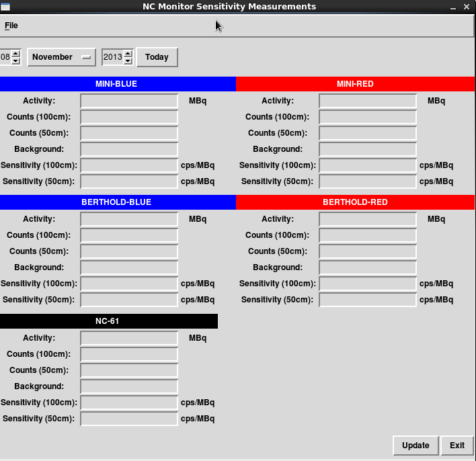Focus BERTHOLD-RED Counts (100cm) field
Image resolution: width=476 pixels, height=461 pixels.
pyautogui.click(x=368, y=235)
